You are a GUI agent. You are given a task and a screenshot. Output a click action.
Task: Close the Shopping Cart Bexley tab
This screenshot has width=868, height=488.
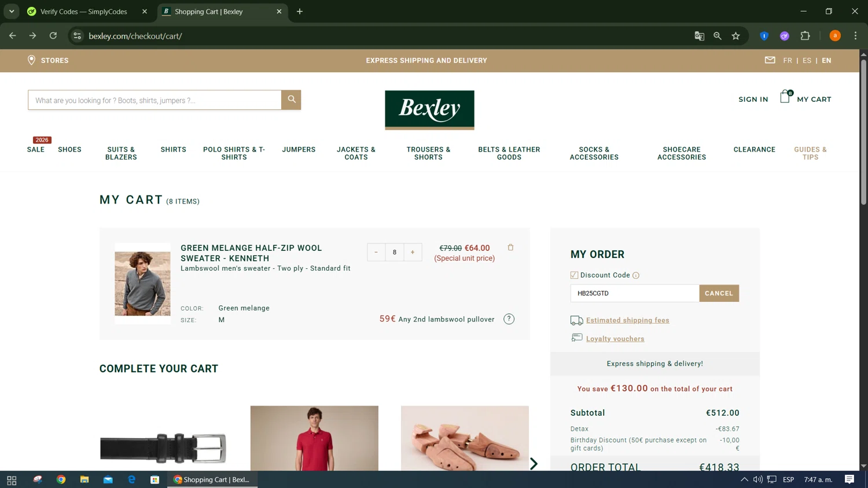point(279,12)
